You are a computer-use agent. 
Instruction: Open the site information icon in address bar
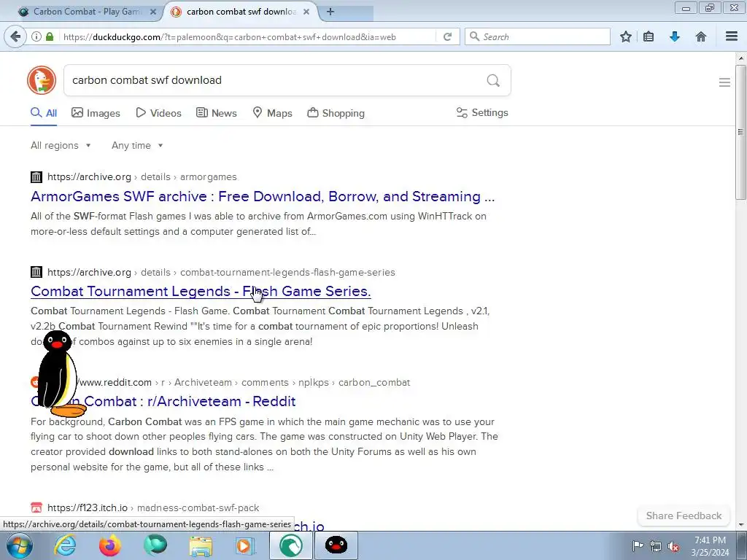(x=36, y=36)
